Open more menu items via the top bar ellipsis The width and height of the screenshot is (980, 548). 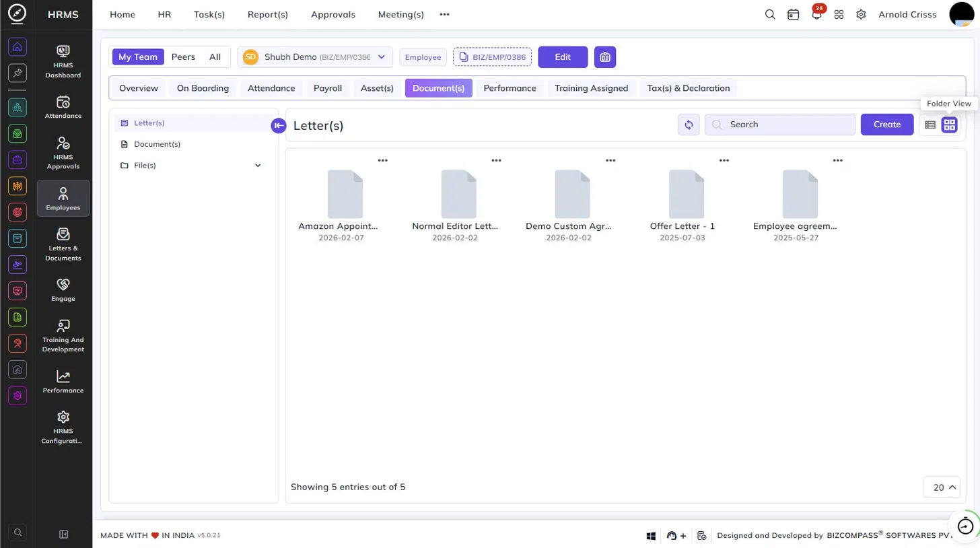pos(444,14)
